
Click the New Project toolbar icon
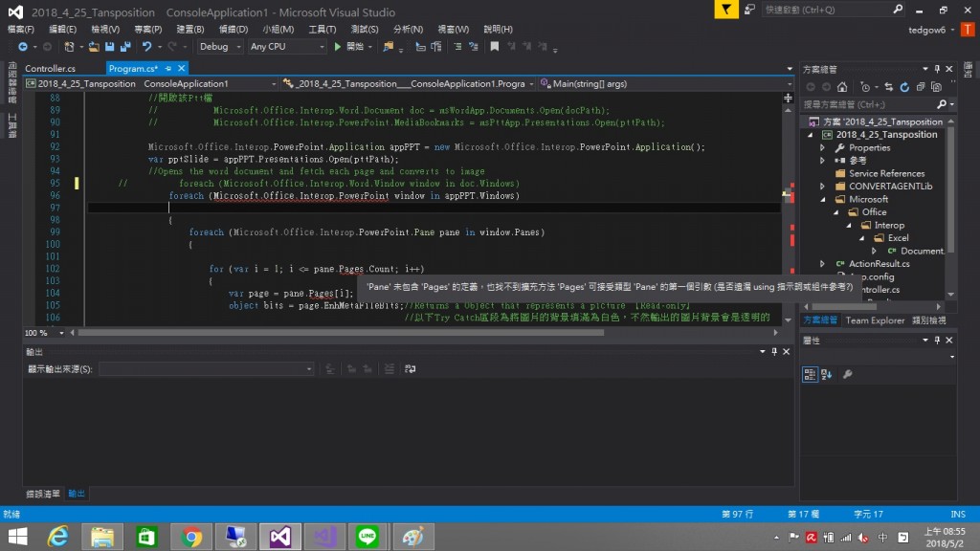click(x=69, y=46)
